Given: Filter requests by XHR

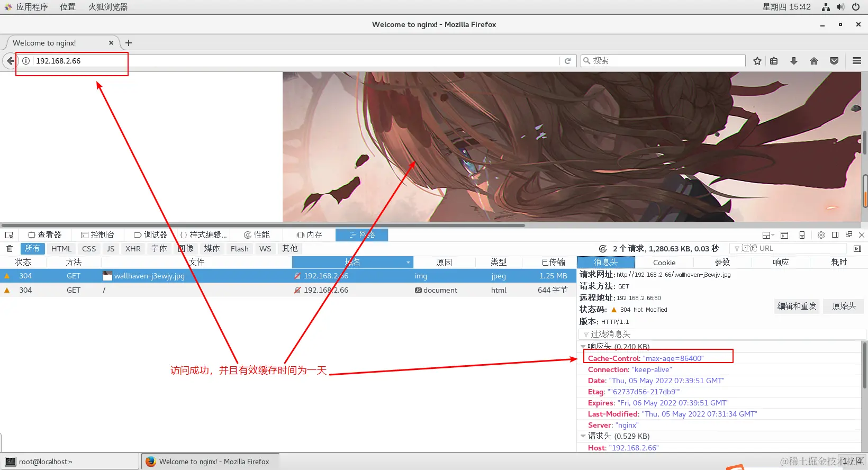Looking at the screenshot, I should click(x=133, y=249).
